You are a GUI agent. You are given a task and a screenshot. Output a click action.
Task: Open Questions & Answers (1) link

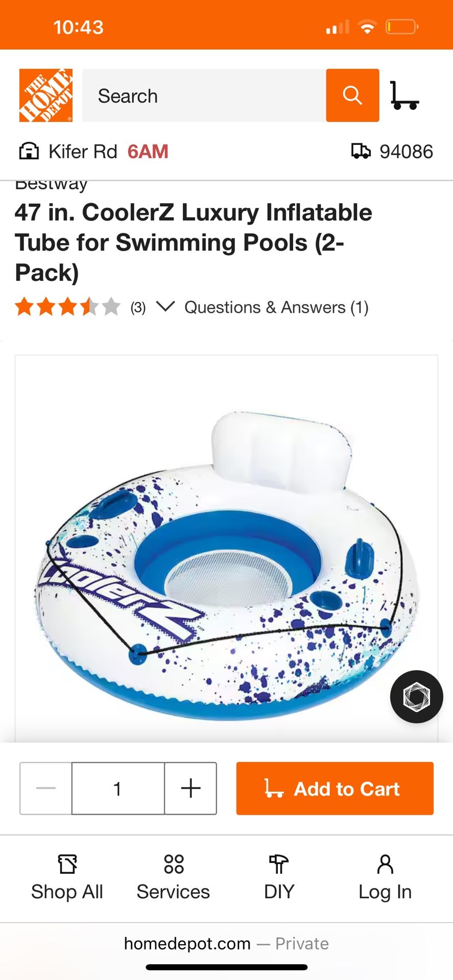tap(276, 307)
